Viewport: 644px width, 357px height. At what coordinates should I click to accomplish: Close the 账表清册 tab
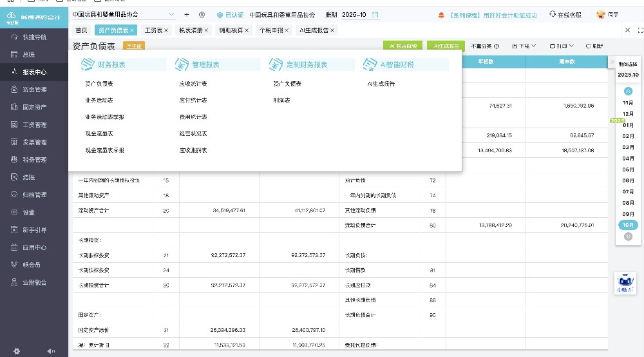[x=207, y=30]
